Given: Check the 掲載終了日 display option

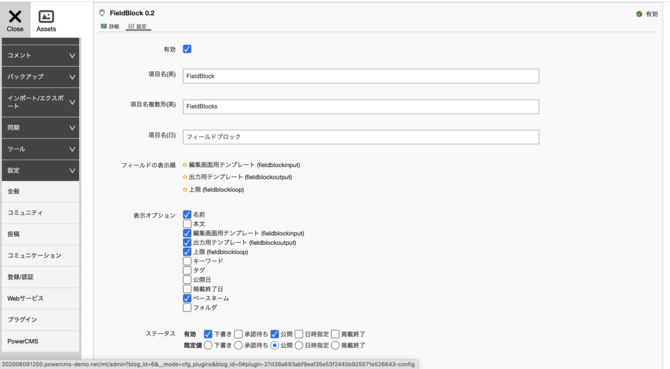Looking at the screenshot, I should pyautogui.click(x=187, y=289).
